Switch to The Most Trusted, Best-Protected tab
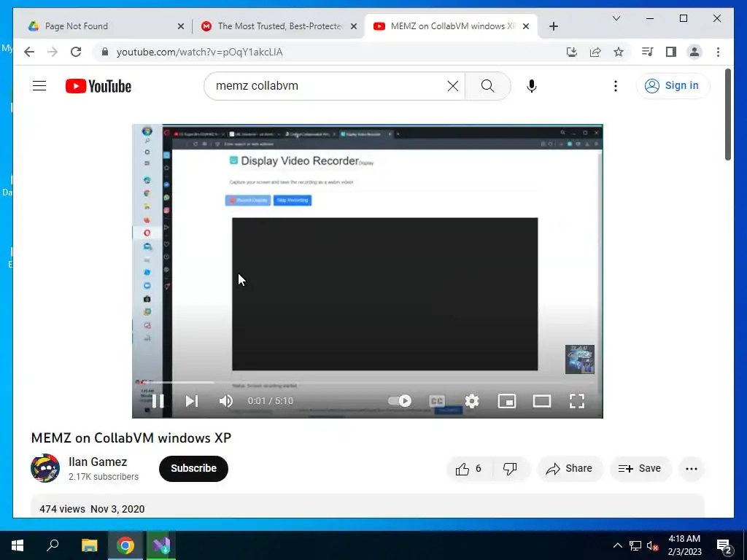This screenshot has height=560, width=747. coord(280,26)
